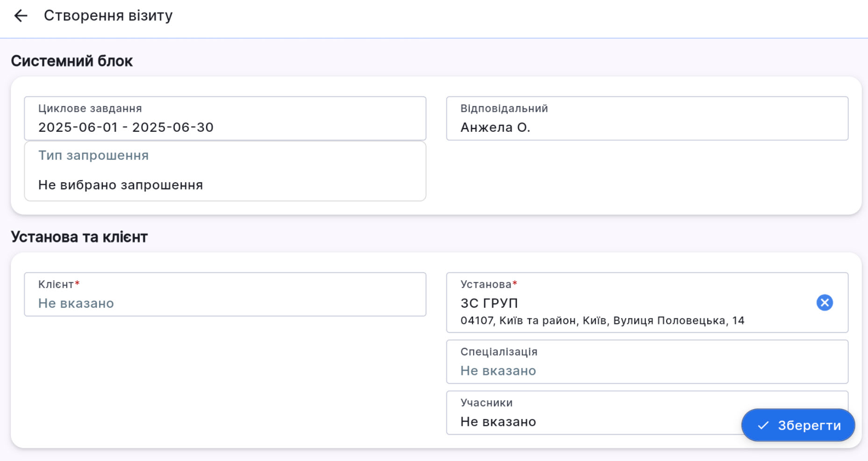This screenshot has height=461, width=868.
Task: Click the Не вказано placeholder under Клієнт
Action: point(76,303)
